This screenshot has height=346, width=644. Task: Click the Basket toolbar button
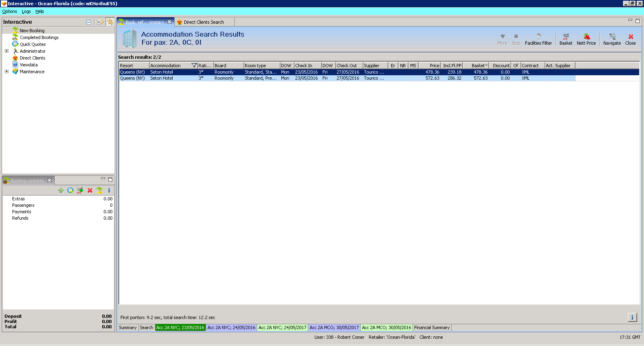coord(566,39)
